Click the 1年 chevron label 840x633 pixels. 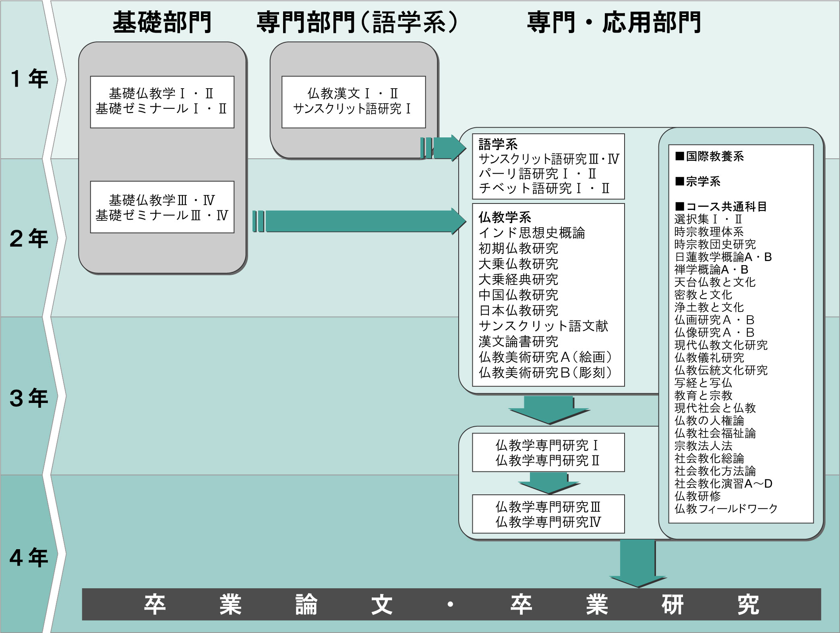[29, 79]
